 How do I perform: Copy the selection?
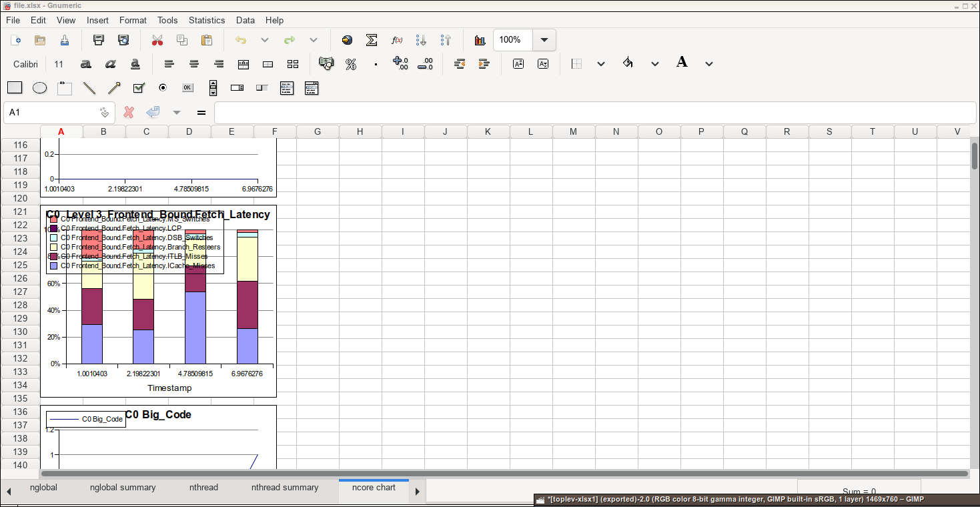[x=182, y=40]
